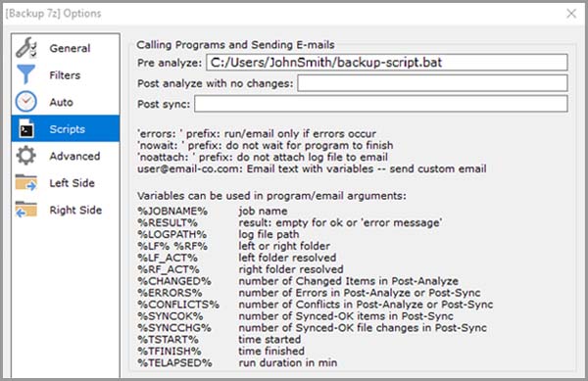Switch to Left Side settings
The image size is (588, 381).
click(72, 183)
